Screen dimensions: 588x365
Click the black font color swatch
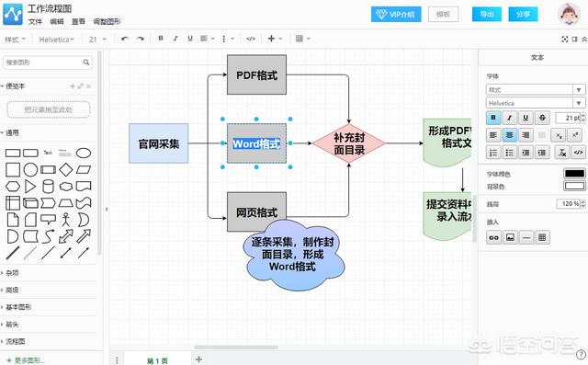(574, 174)
